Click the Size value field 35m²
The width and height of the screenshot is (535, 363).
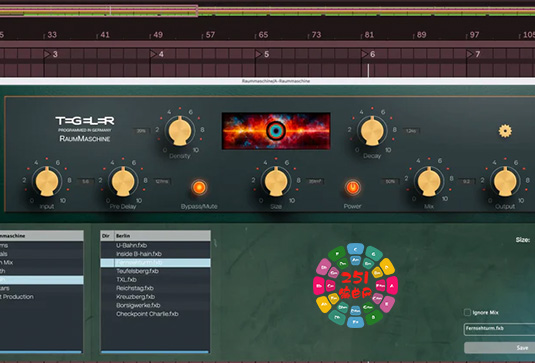tap(315, 182)
